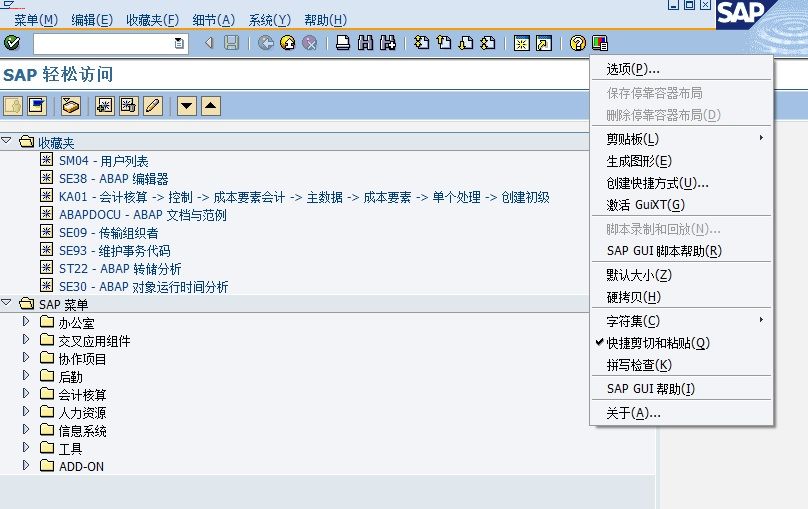
Task: Select favorite ST22 - ABAP 转储分析
Action: [120, 269]
